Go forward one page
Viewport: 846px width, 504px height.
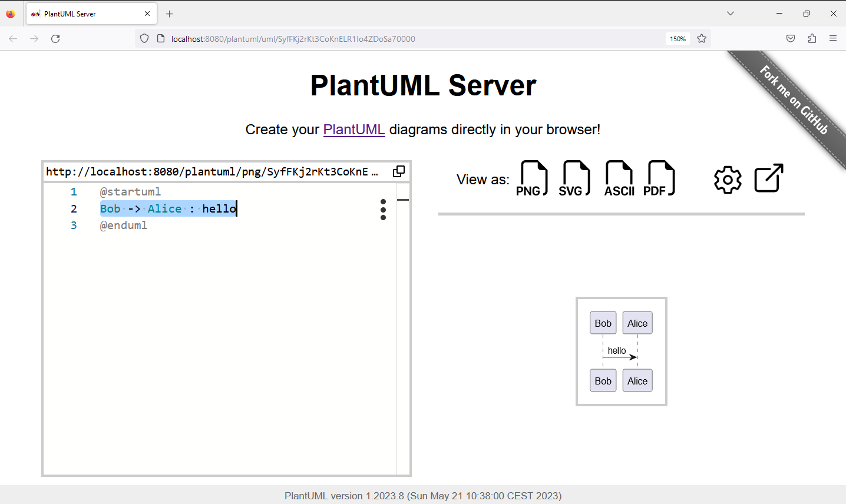click(x=34, y=39)
